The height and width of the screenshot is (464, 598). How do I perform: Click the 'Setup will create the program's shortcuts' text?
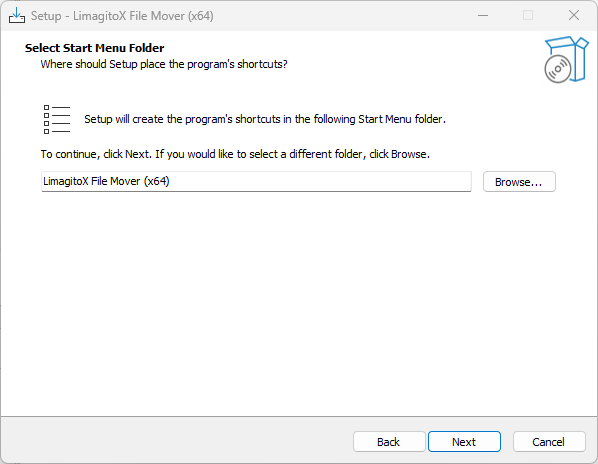pyautogui.click(x=265, y=119)
